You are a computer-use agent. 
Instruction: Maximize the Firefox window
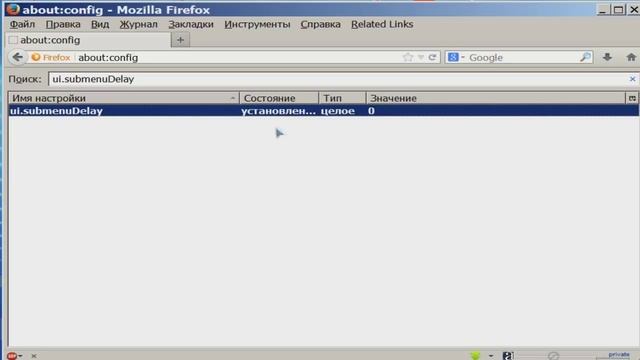pyautogui.click(x=618, y=9)
